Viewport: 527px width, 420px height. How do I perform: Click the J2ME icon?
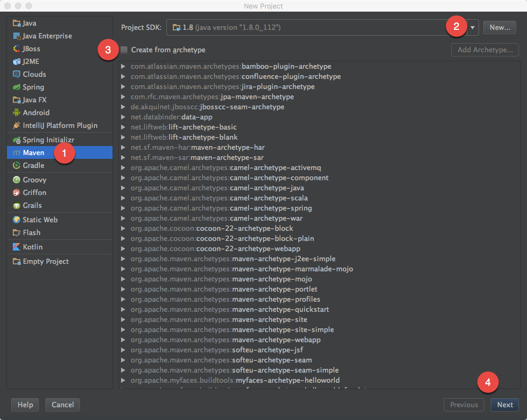(17, 61)
